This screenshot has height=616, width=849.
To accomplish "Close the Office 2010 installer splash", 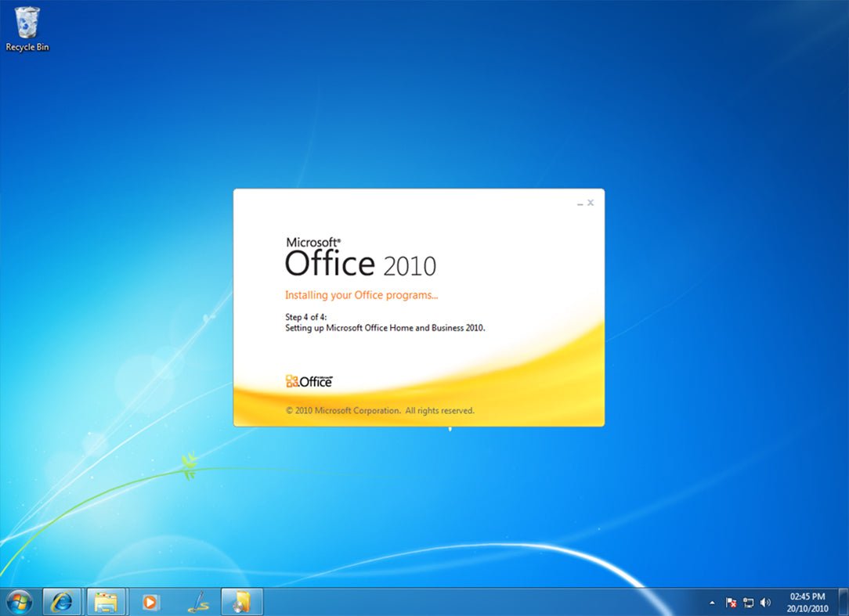I will [591, 203].
